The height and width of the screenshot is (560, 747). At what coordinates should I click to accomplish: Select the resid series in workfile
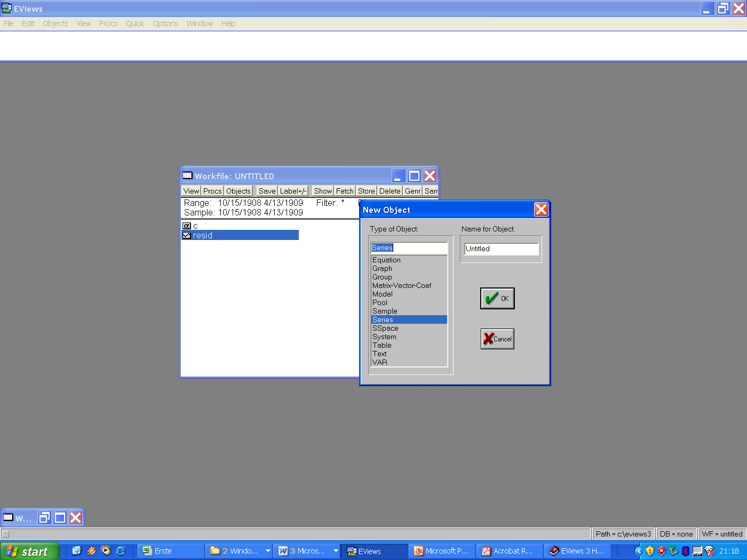pyautogui.click(x=240, y=235)
